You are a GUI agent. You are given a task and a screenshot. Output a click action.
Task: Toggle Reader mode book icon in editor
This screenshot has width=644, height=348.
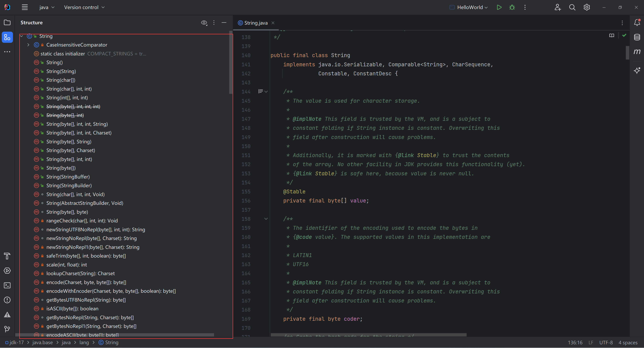tap(611, 36)
